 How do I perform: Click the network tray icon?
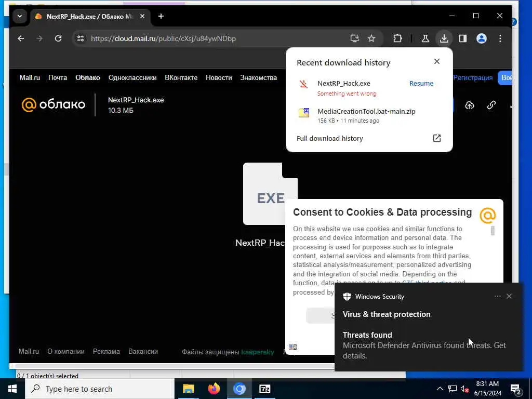(x=453, y=389)
